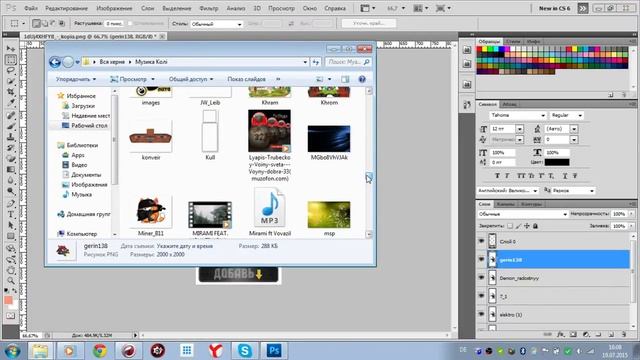Viewport: 640px width, 360px height.
Task: Toggle underline in Character panel
Action: pos(565,176)
